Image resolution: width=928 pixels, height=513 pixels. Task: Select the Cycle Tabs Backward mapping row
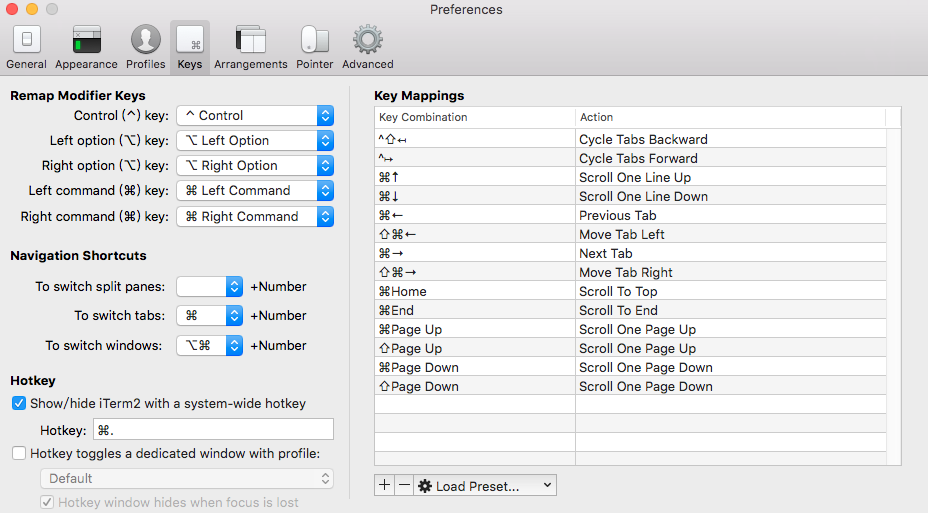tap(630, 139)
